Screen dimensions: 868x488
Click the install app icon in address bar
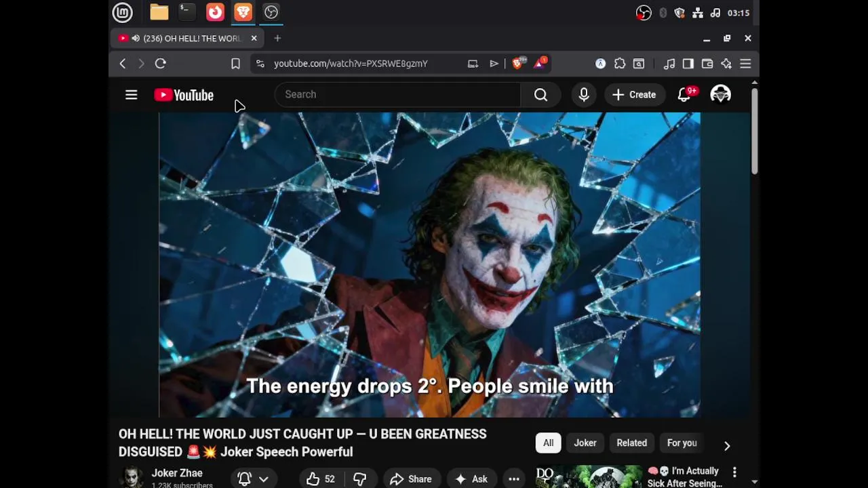tap(473, 64)
